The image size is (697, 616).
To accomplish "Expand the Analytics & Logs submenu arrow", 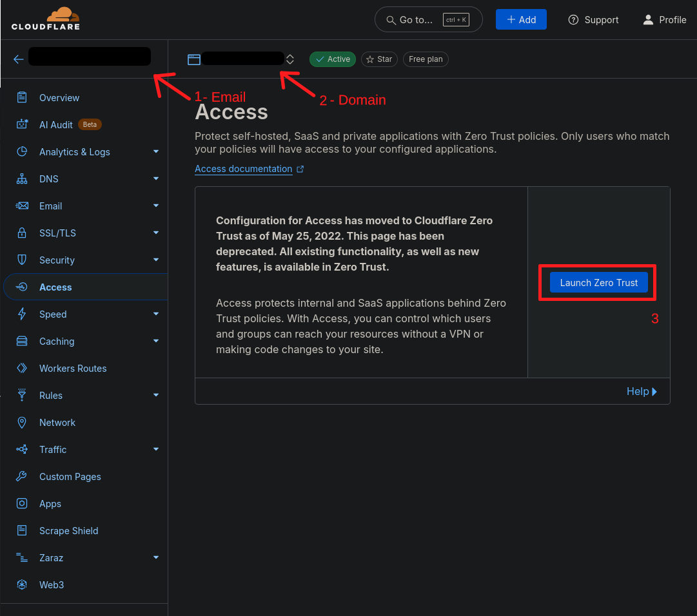I will (156, 151).
